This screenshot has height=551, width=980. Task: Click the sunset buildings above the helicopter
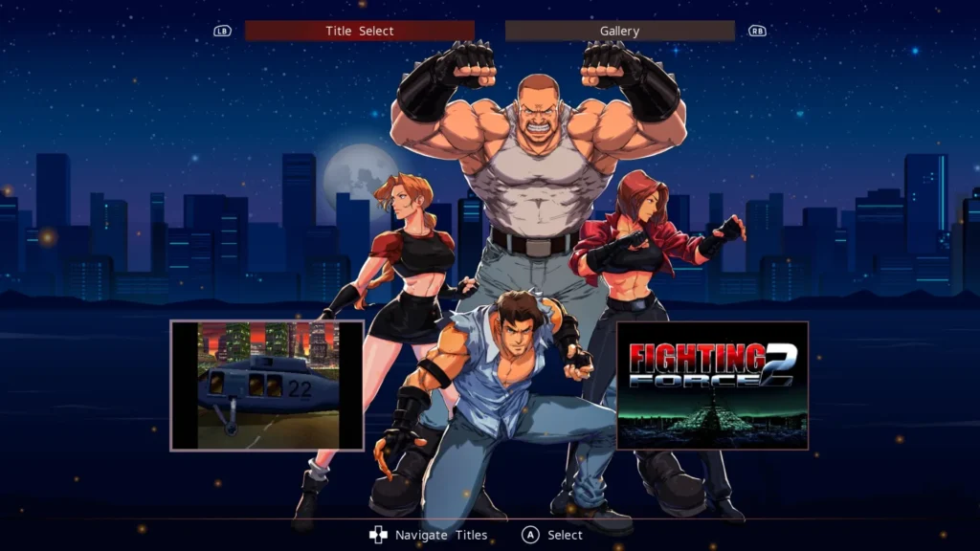[268, 340]
